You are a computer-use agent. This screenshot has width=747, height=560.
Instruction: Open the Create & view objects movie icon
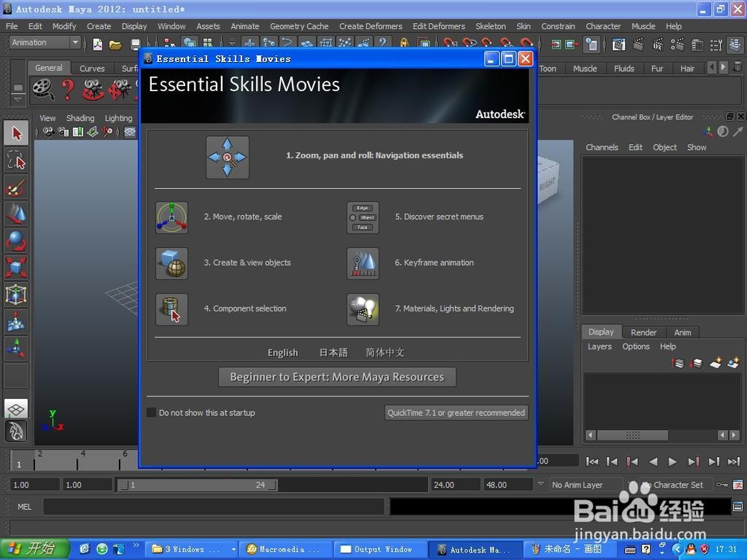(172, 264)
